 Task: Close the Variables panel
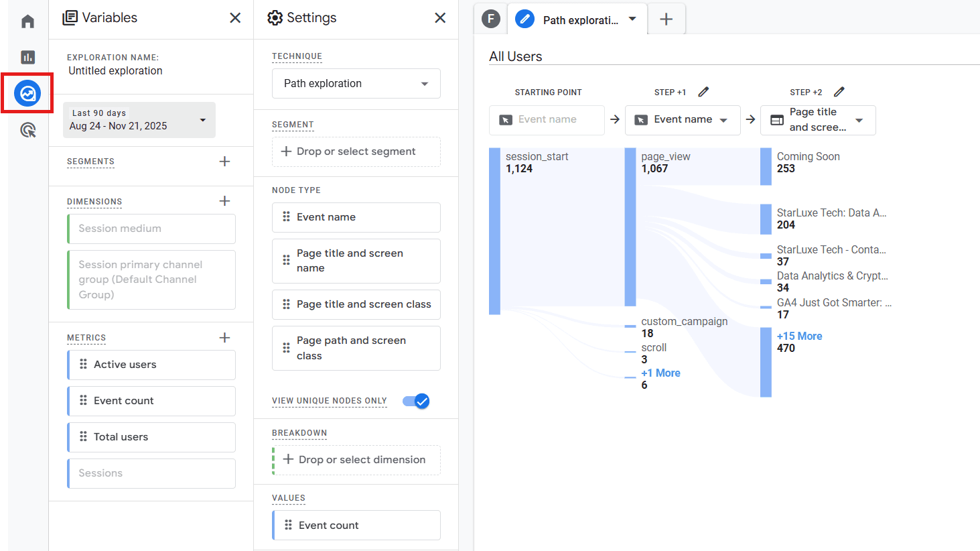coord(235,18)
